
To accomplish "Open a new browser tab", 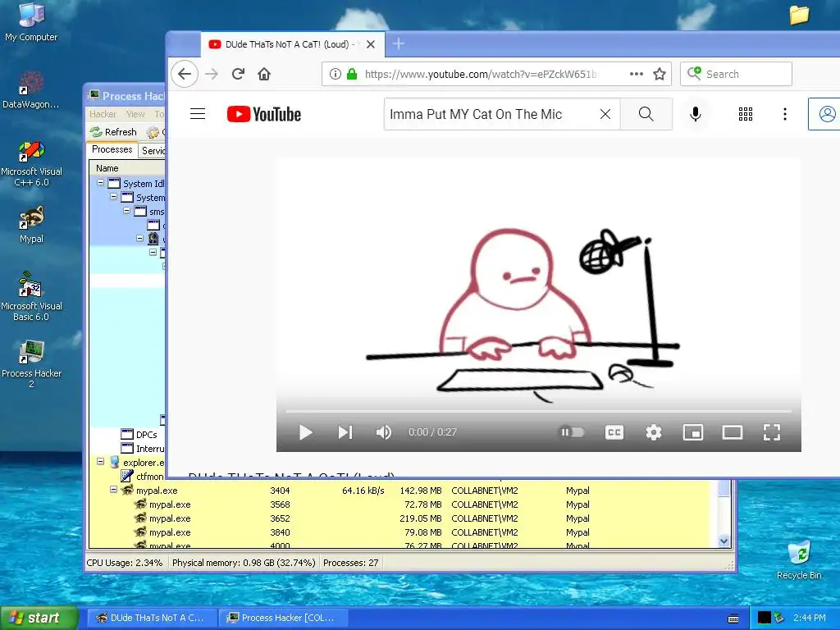I will click(398, 44).
